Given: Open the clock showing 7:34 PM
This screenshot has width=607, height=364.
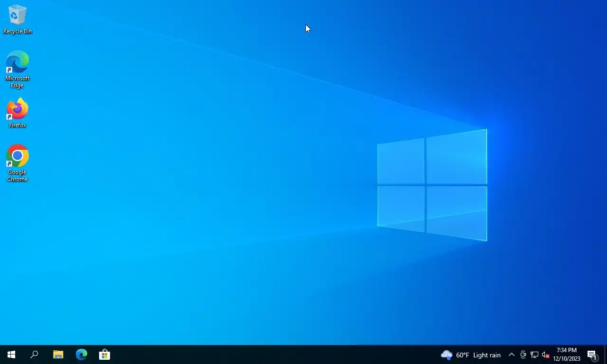Looking at the screenshot, I should pos(567,355).
